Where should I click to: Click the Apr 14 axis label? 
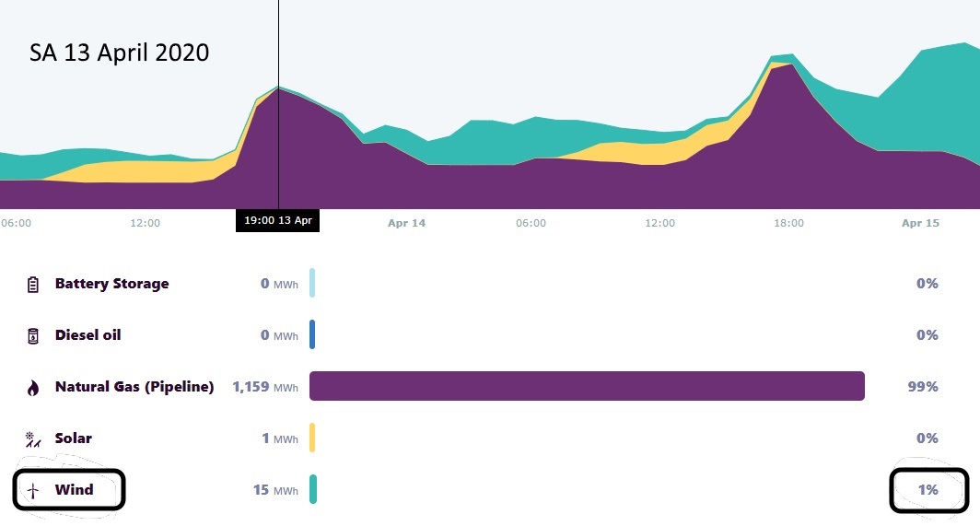406,223
